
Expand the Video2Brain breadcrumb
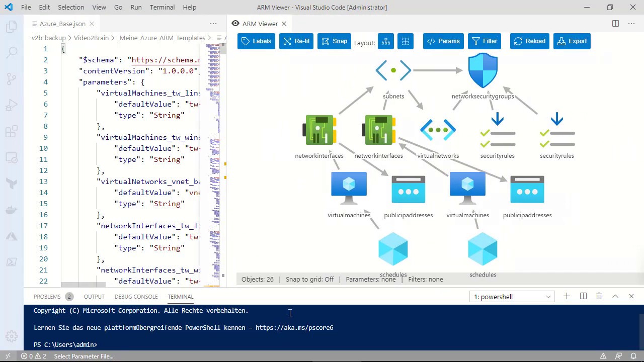(x=91, y=38)
